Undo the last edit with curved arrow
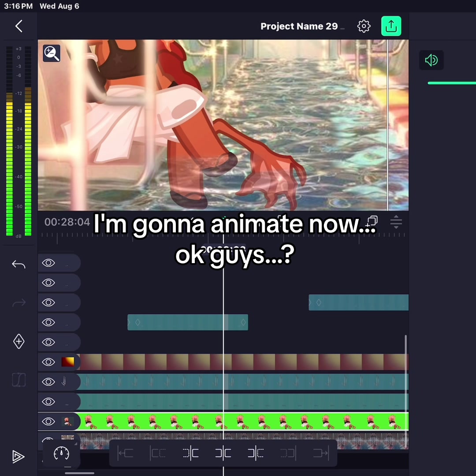476x476 pixels. click(x=19, y=264)
